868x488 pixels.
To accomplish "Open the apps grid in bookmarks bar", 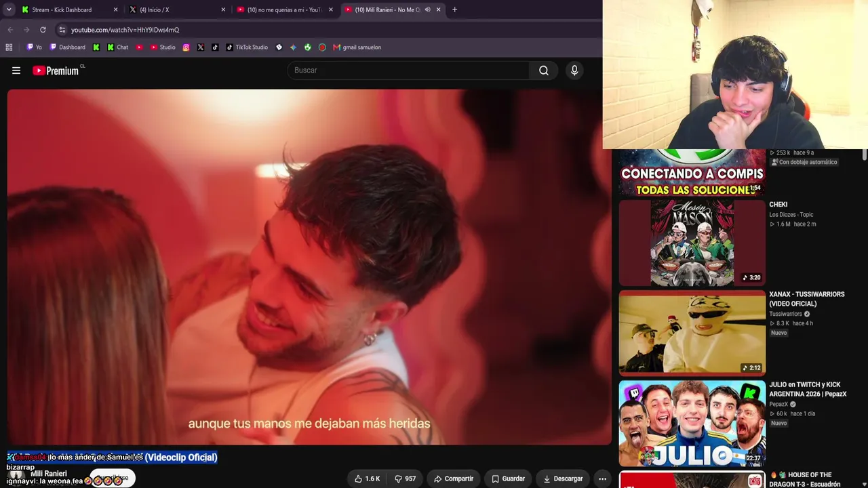I will pyautogui.click(x=9, y=47).
